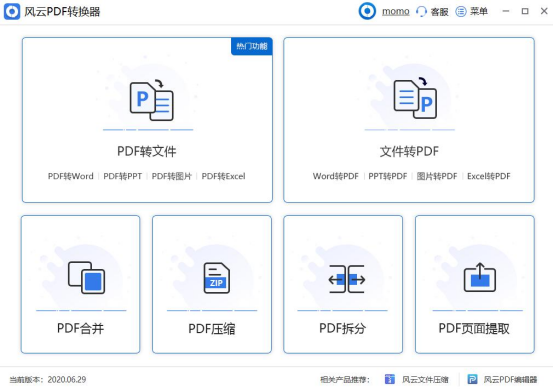Open 风云PDF编辑器 recommended product link
This screenshot has height=390, width=554.
[x=511, y=379]
